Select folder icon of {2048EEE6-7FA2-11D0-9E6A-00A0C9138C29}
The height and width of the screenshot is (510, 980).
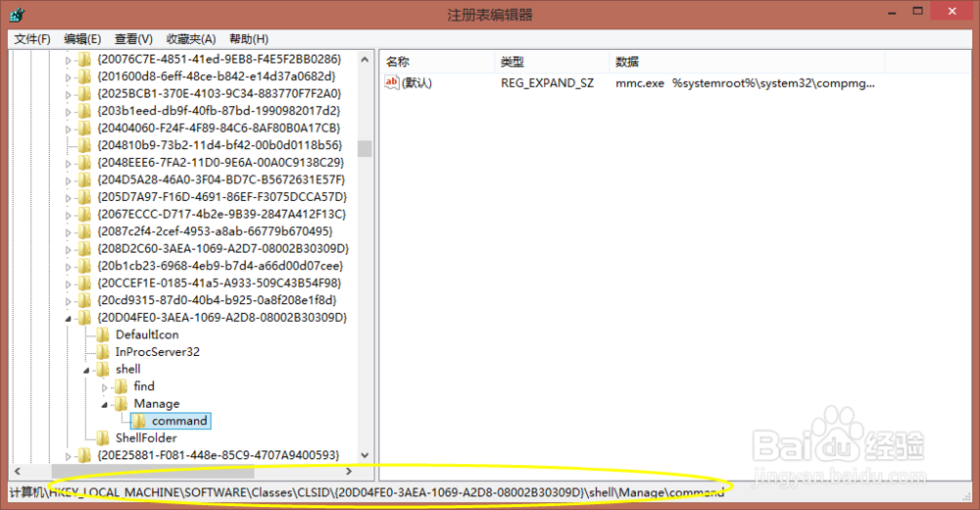click(84, 163)
